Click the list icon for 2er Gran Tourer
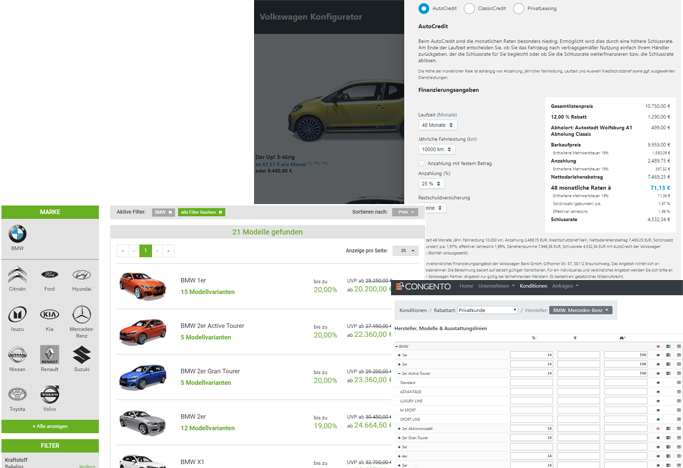Screen dimensions: 683x468 click(679, 437)
